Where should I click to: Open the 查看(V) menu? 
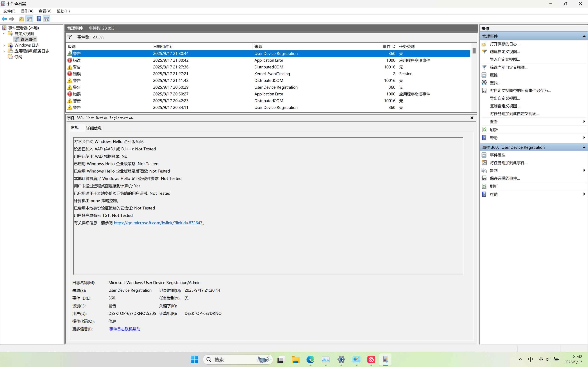click(45, 11)
